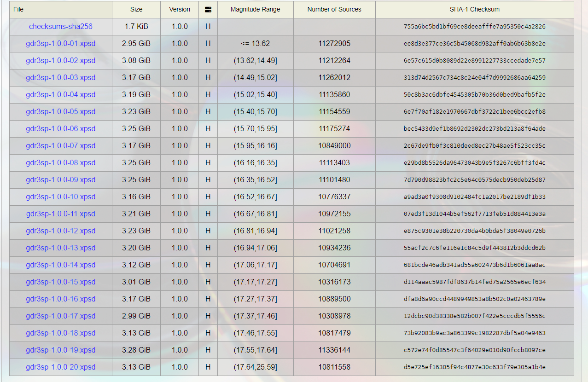
Task: Click the 2.99 GiB size cell
Action: 136,316
